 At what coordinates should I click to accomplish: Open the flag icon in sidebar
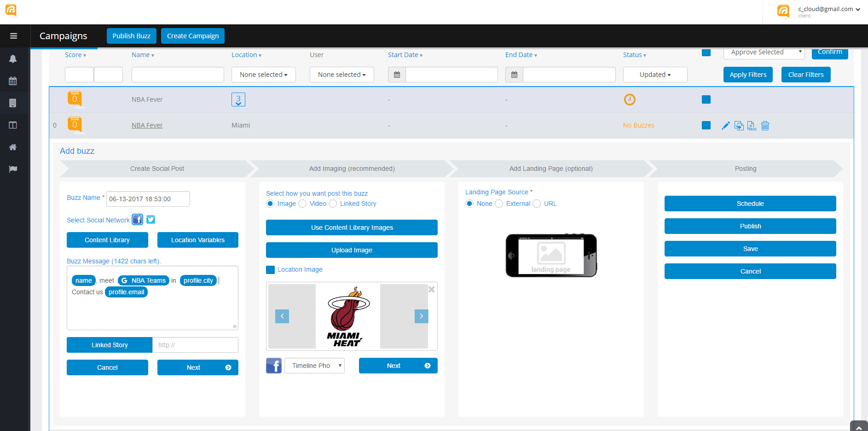13,169
